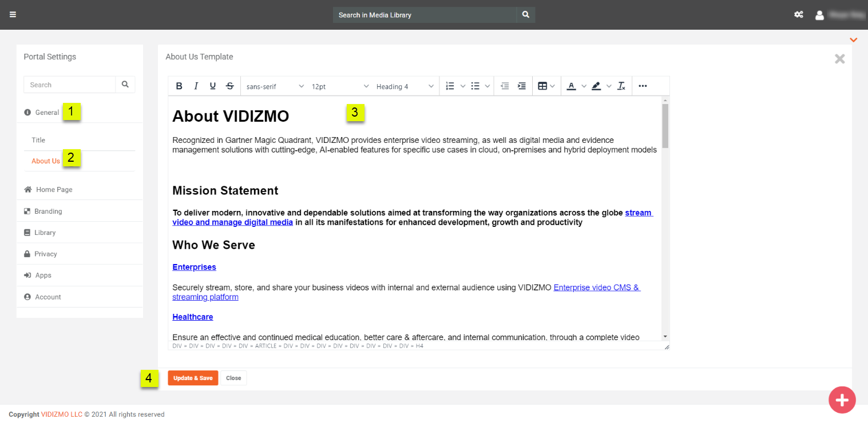The height and width of the screenshot is (423, 868).
Task: Click the Portal Settings search field
Action: pyautogui.click(x=70, y=85)
